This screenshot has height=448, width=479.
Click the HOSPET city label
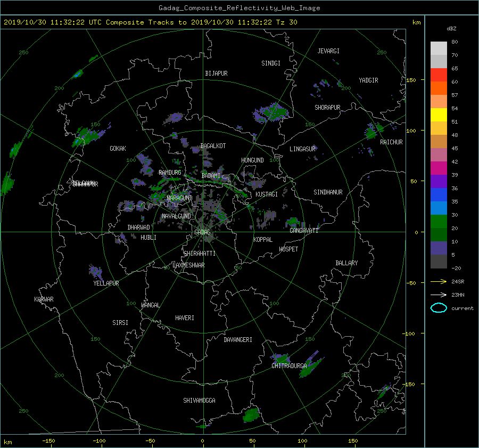[288, 249]
